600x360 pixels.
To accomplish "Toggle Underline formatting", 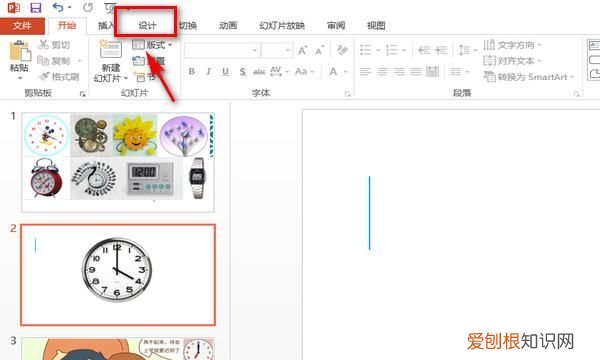I will tap(225, 72).
